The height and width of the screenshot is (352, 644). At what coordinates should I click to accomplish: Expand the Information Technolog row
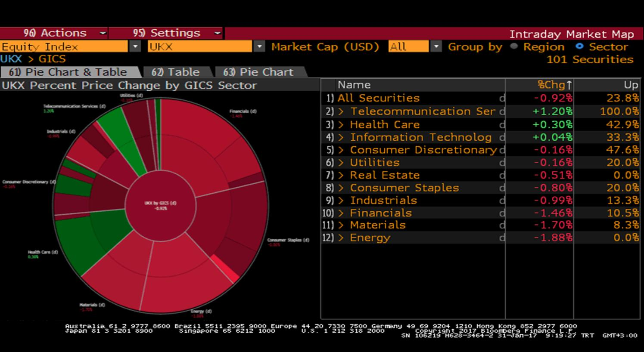coord(341,137)
